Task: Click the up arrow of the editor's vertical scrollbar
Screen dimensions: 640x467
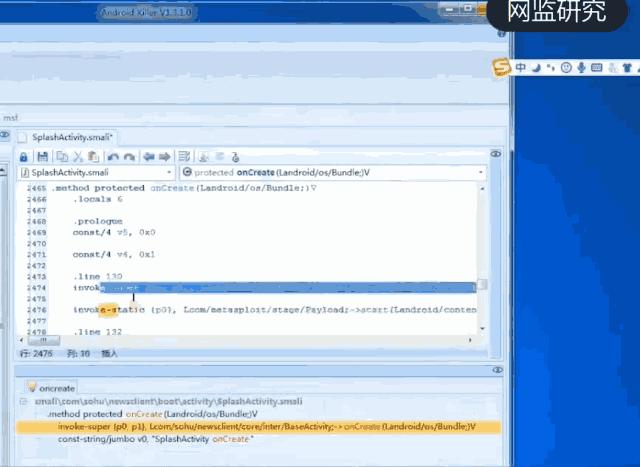Action: coord(482,189)
